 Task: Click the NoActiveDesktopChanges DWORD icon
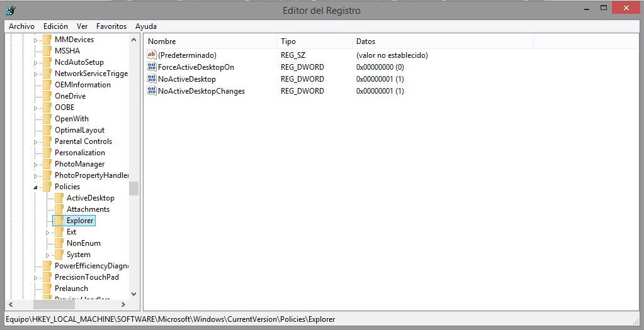coord(152,91)
